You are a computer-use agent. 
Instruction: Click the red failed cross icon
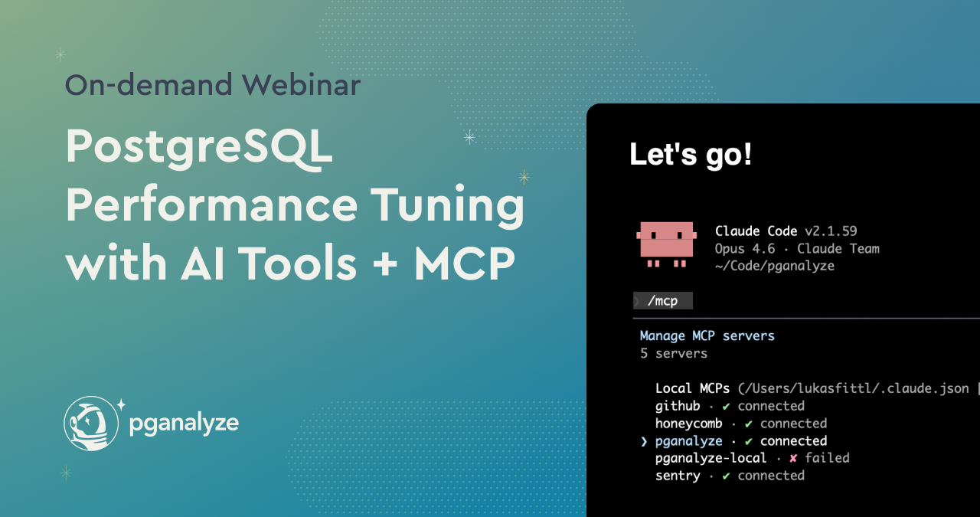tap(793, 458)
